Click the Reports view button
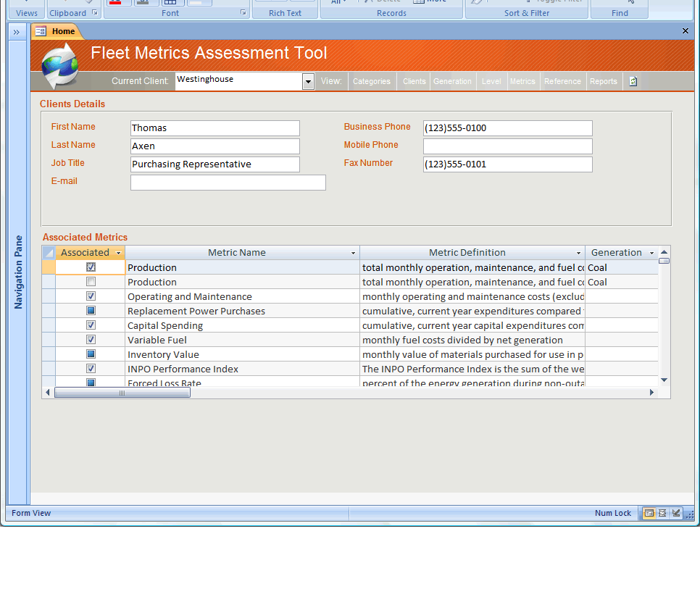Viewport: 700px width, 610px height. click(x=603, y=81)
